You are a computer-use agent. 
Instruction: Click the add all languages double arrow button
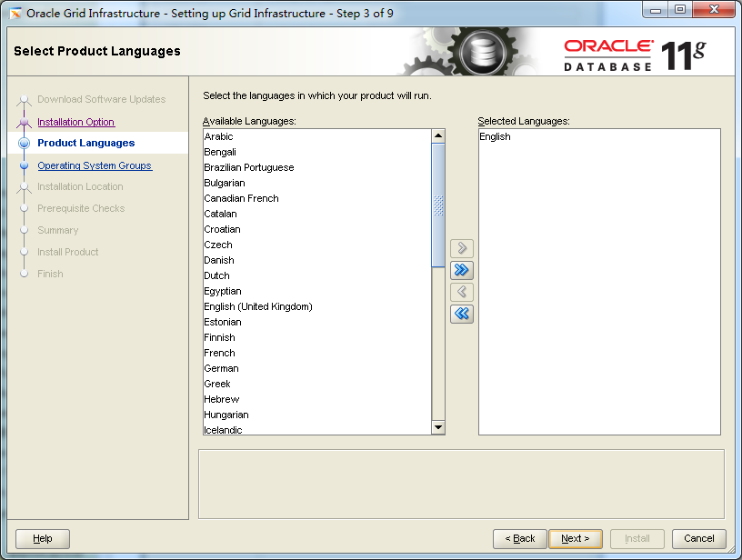[x=462, y=270]
